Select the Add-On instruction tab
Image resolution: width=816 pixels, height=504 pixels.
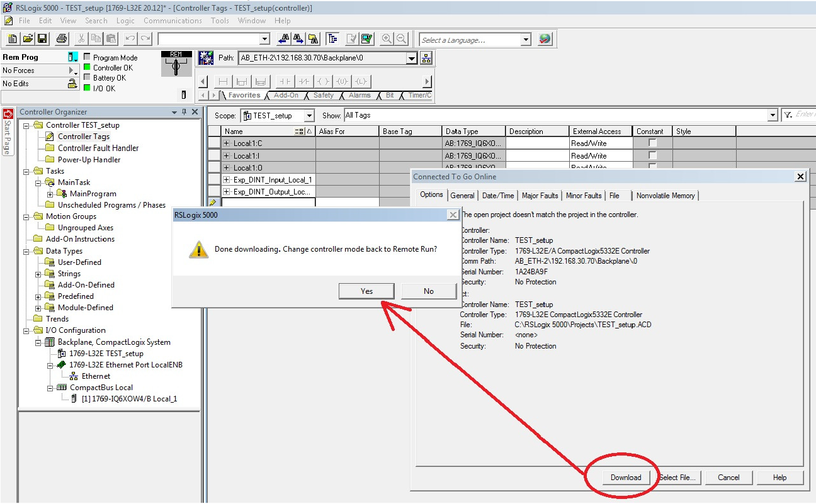[x=286, y=96]
